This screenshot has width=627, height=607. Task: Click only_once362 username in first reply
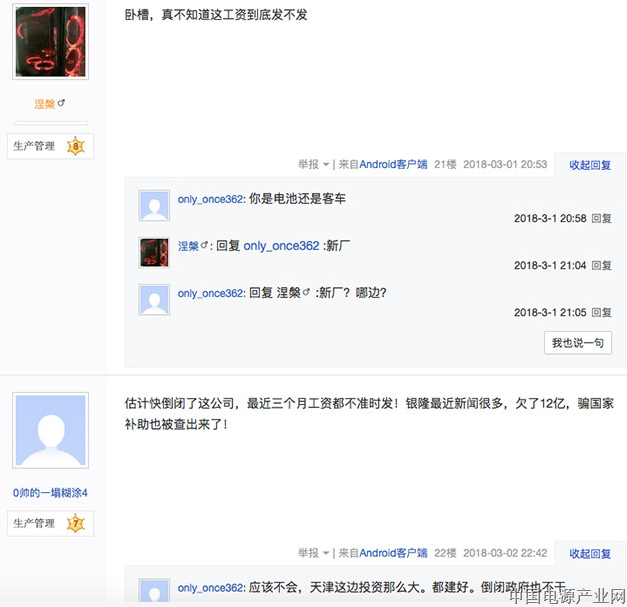coord(210,199)
